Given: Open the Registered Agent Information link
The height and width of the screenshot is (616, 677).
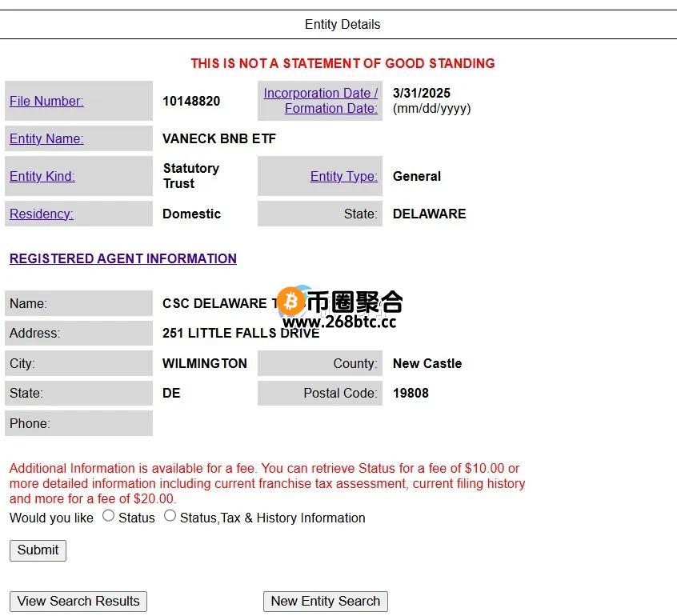Looking at the screenshot, I should click(x=123, y=258).
